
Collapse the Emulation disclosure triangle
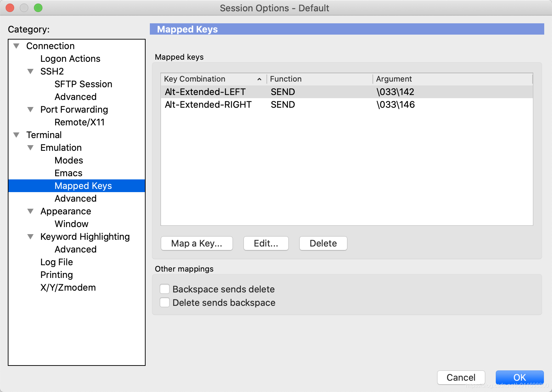coord(30,148)
